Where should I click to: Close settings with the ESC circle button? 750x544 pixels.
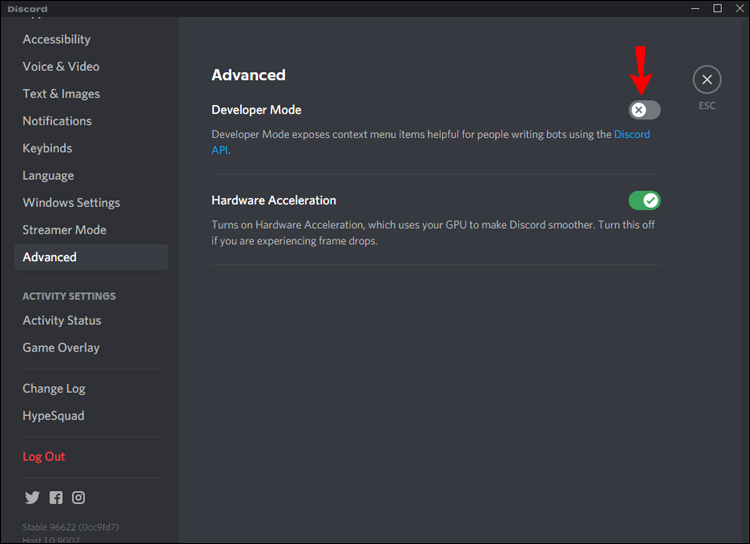(x=707, y=80)
